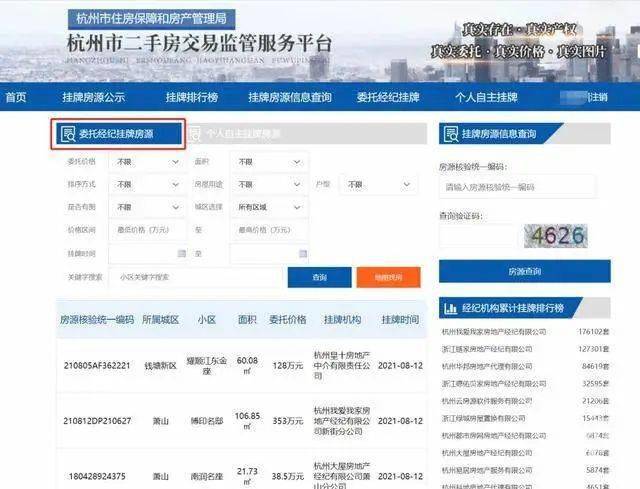Go to 挂牌排行榜 menu item
The image size is (640, 489).
[192, 97]
